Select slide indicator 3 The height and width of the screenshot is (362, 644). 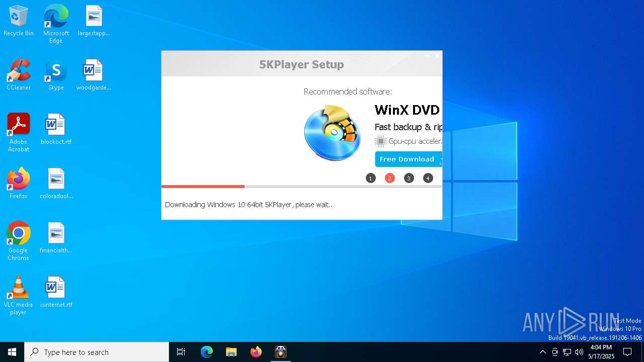409,178
